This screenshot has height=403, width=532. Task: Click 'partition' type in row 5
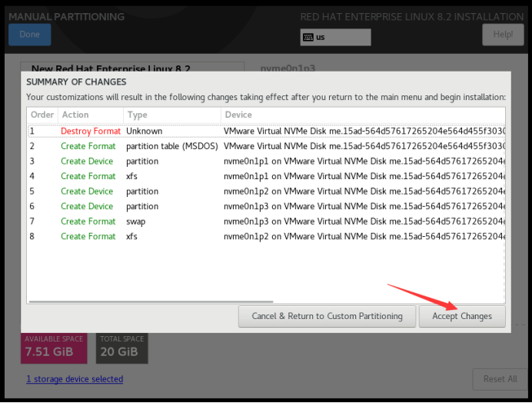pos(142,192)
